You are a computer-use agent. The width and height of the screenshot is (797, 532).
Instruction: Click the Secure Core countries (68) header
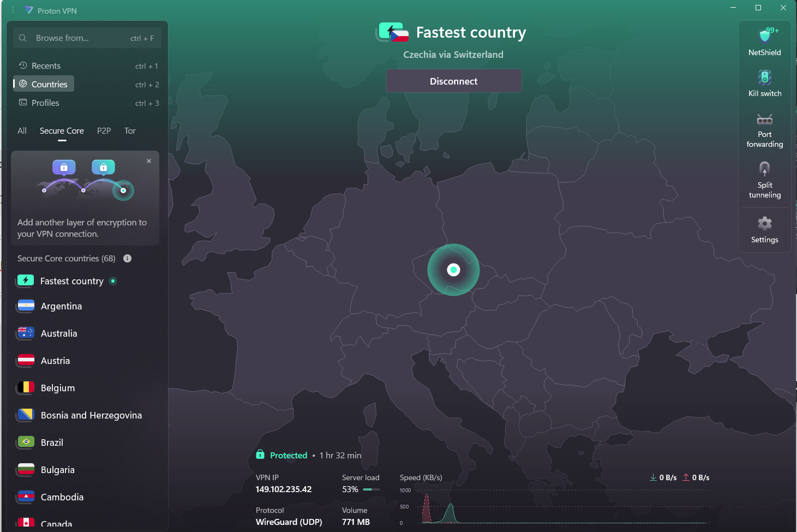(x=67, y=259)
